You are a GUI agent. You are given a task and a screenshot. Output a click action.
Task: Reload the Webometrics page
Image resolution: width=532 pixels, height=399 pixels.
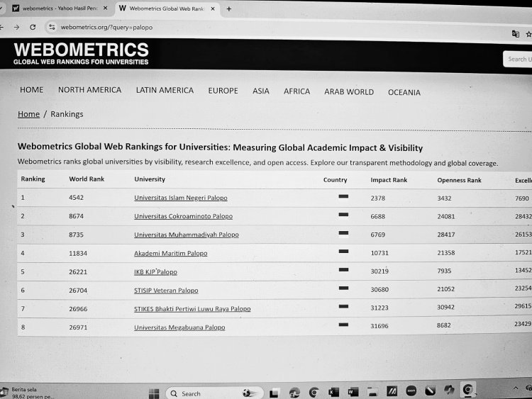[33, 27]
